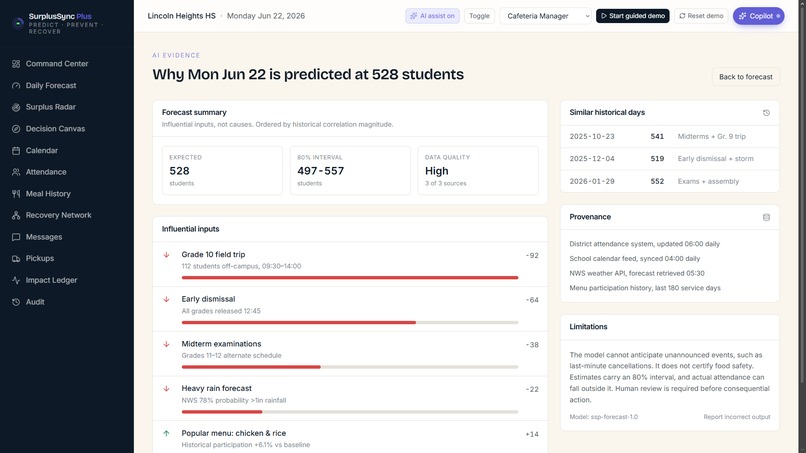This screenshot has height=453, width=806.
Task: Click the -64 impact value
Action: point(532,300)
